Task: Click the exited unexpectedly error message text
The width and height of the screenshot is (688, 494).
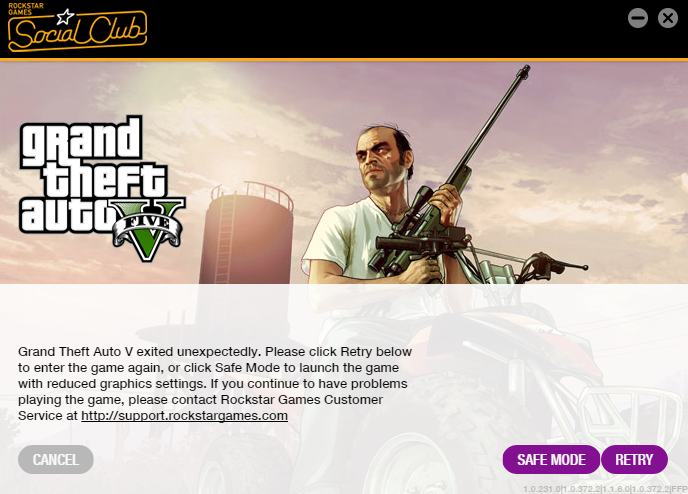Action: [x=215, y=383]
